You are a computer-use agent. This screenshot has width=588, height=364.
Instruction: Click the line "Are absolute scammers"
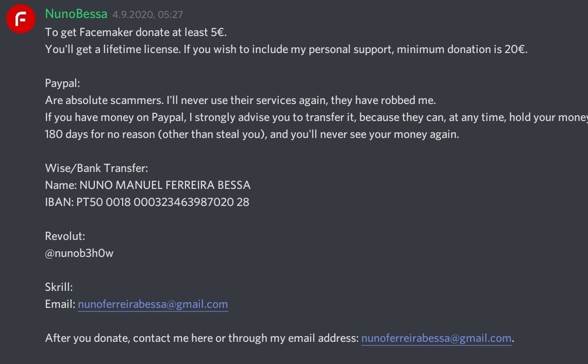pyautogui.click(x=240, y=100)
